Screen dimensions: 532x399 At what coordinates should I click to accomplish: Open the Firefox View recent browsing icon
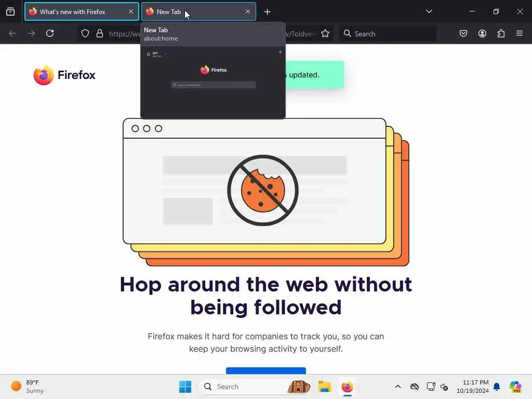tap(10, 12)
